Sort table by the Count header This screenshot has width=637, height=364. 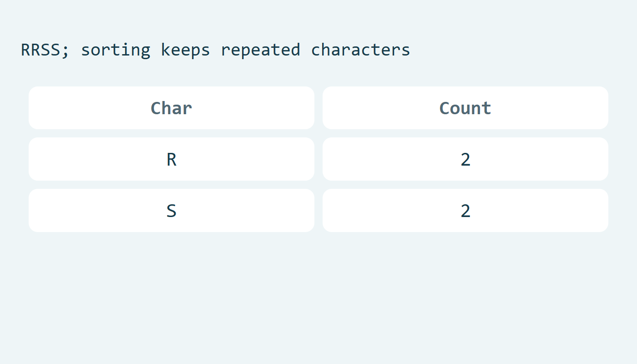pyautogui.click(x=465, y=108)
